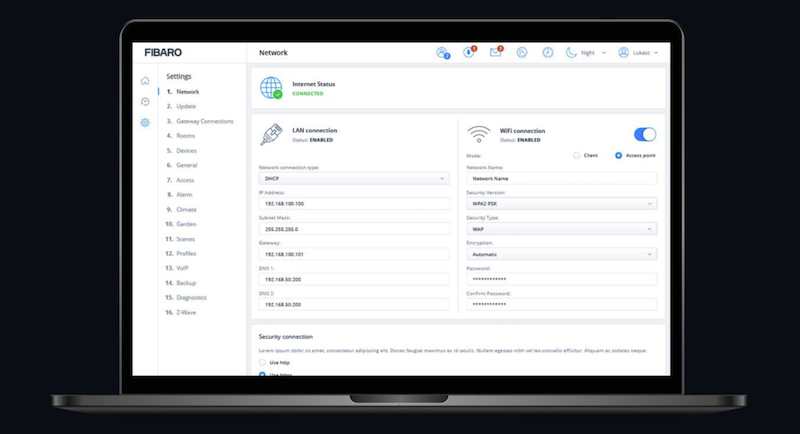Select the Use http radio option
The height and width of the screenshot is (434, 800).
pyautogui.click(x=262, y=362)
